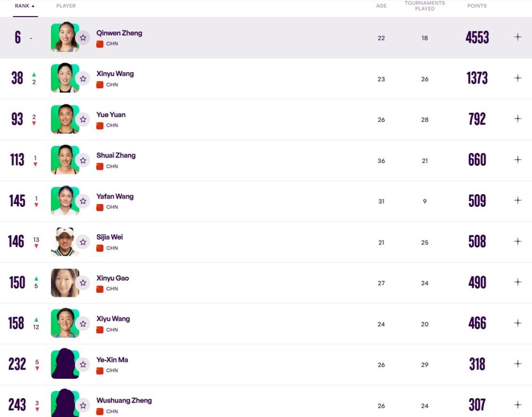Click China flag icon under Yafan Wang
This screenshot has height=417, width=532.
(x=100, y=207)
